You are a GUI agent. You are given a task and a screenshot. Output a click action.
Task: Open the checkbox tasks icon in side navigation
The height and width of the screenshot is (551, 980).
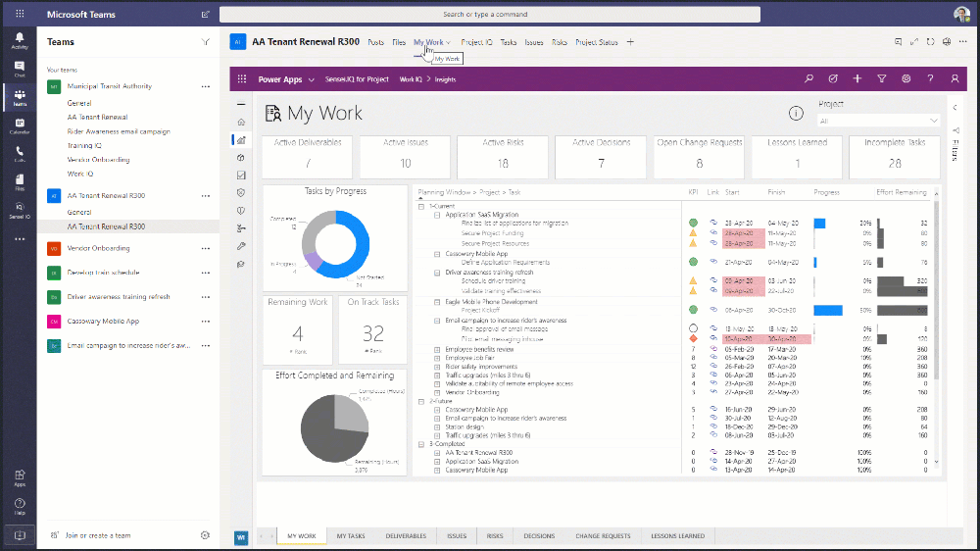[241, 175]
